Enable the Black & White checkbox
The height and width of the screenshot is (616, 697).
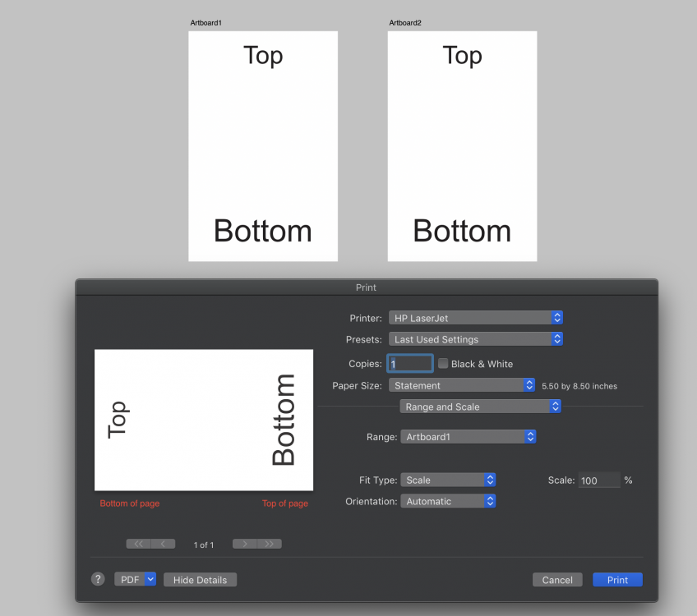point(443,363)
